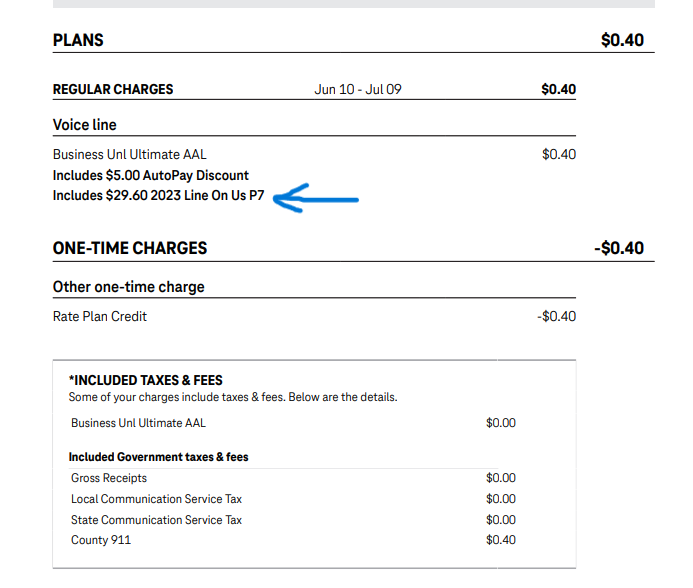Image resolution: width=693 pixels, height=588 pixels.
Task: Click Included Government taxes & fees heading
Action: [159, 457]
